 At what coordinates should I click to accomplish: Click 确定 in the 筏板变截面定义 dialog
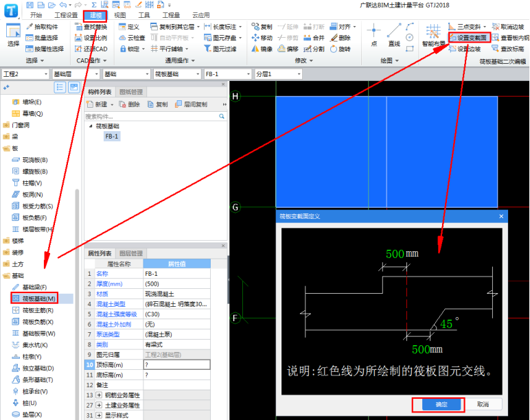click(441, 404)
